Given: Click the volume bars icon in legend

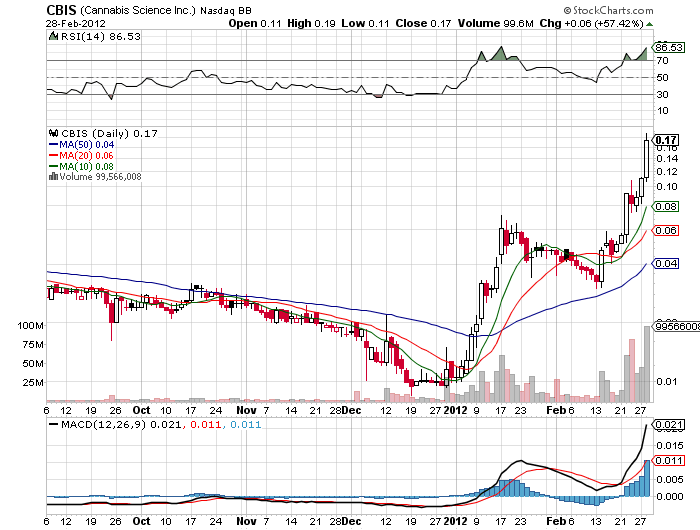Looking at the screenshot, I should pyautogui.click(x=53, y=176).
